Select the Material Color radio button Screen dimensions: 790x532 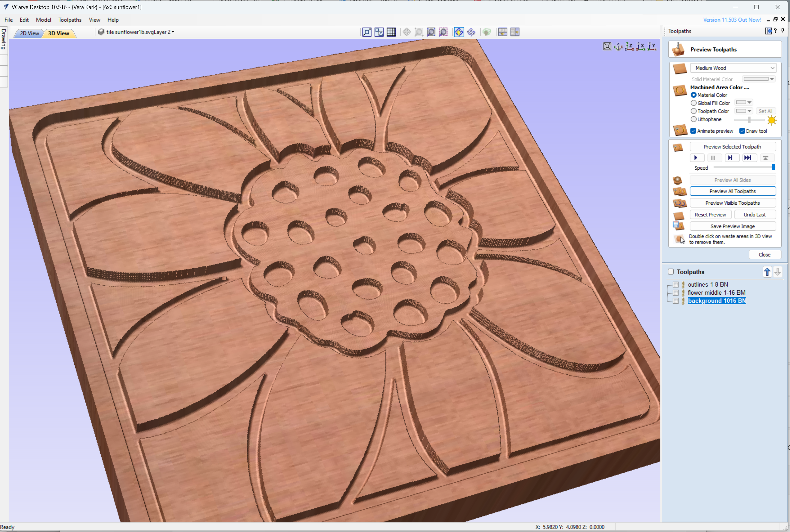click(693, 95)
